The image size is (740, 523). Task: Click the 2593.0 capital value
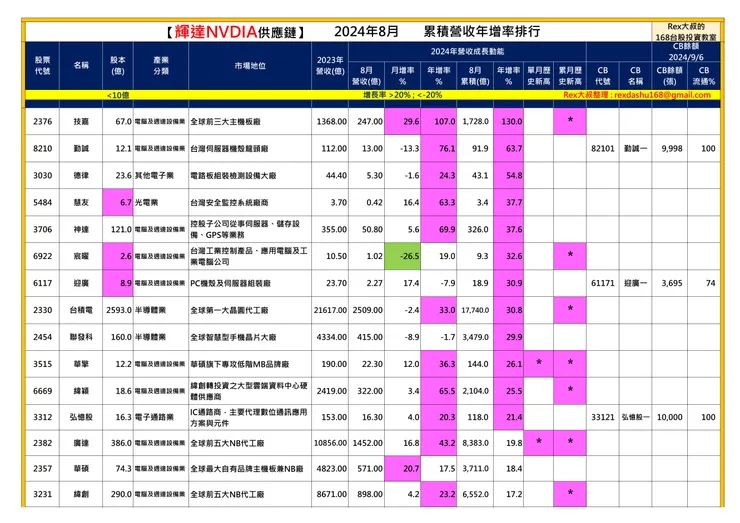pyautogui.click(x=119, y=310)
